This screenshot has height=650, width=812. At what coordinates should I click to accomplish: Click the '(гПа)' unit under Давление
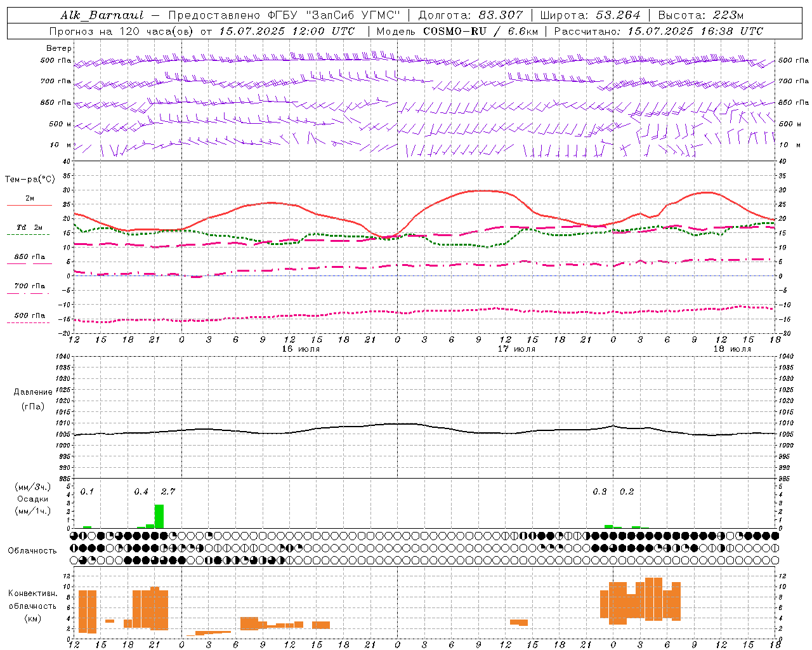click(33, 407)
